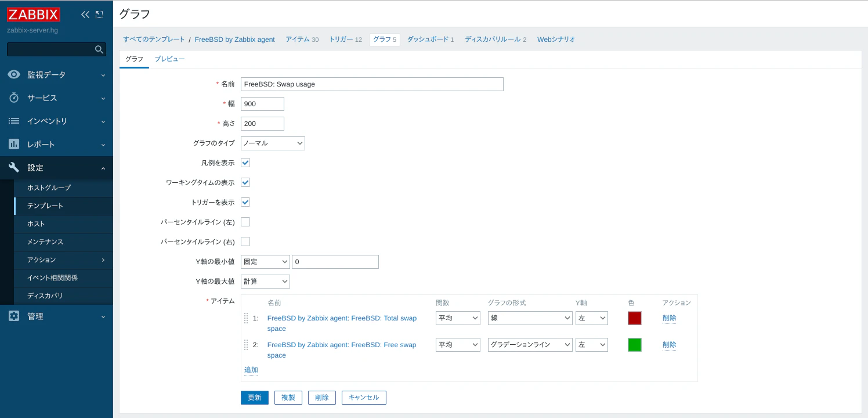Grab the drag handle of item row 2
The height and width of the screenshot is (418, 868).
pos(246,345)
